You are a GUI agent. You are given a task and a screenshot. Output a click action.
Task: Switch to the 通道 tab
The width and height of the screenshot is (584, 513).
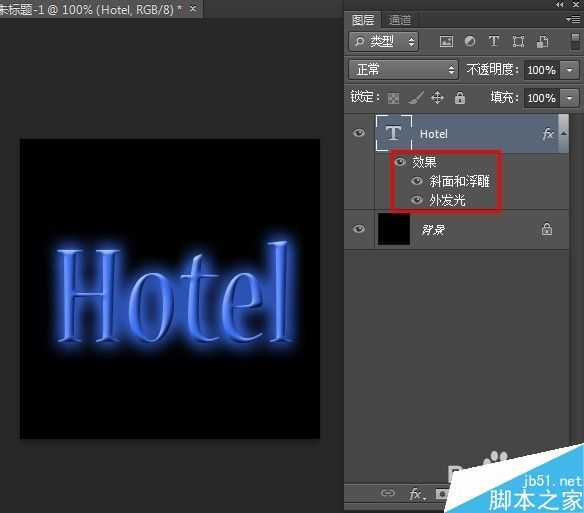(x=399, y=20)
